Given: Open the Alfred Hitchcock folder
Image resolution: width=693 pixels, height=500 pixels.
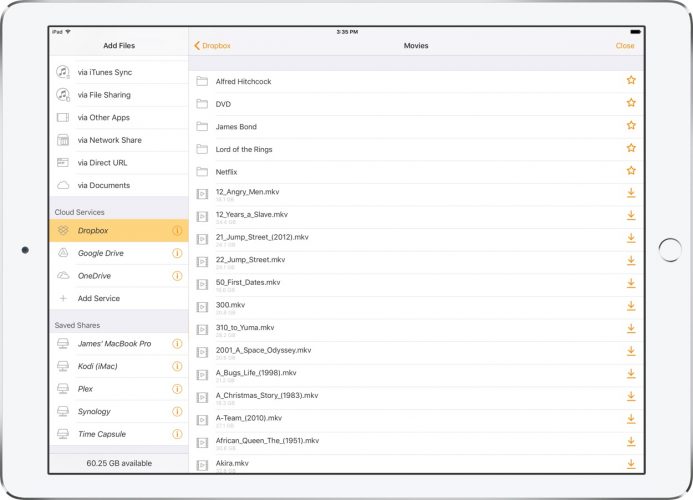Looking at the screenshot, I should (416, 81).
